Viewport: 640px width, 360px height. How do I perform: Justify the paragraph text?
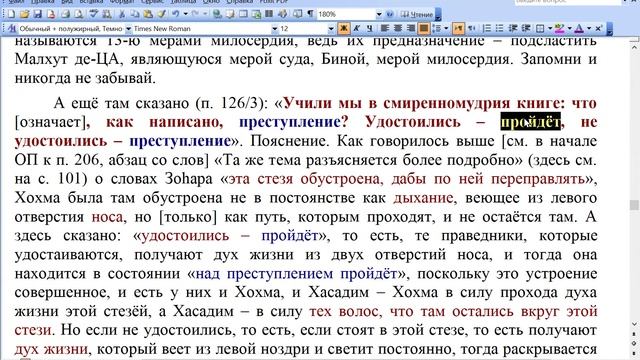424,28
